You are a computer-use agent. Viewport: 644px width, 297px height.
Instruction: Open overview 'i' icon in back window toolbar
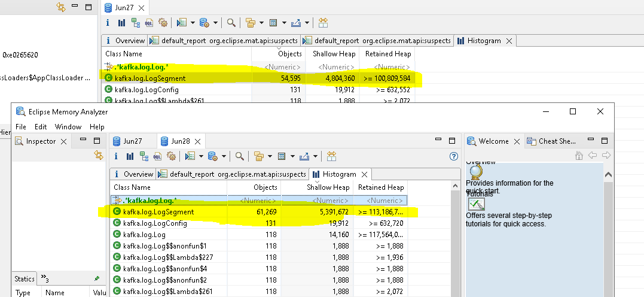coord(108,23)
